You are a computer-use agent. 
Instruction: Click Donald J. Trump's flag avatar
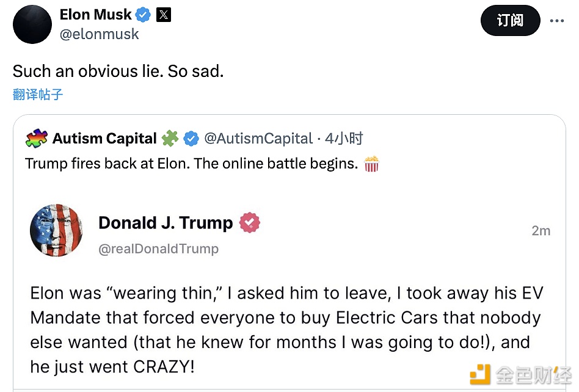56,230
